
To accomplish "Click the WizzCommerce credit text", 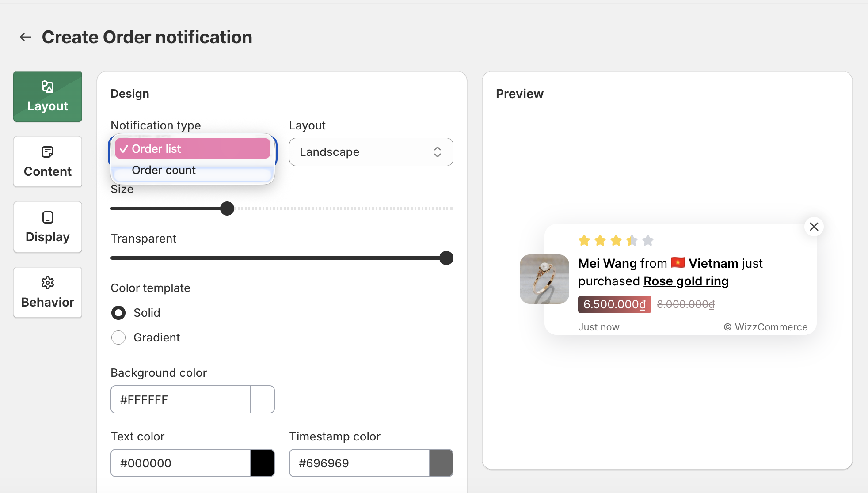I will 765,327.
